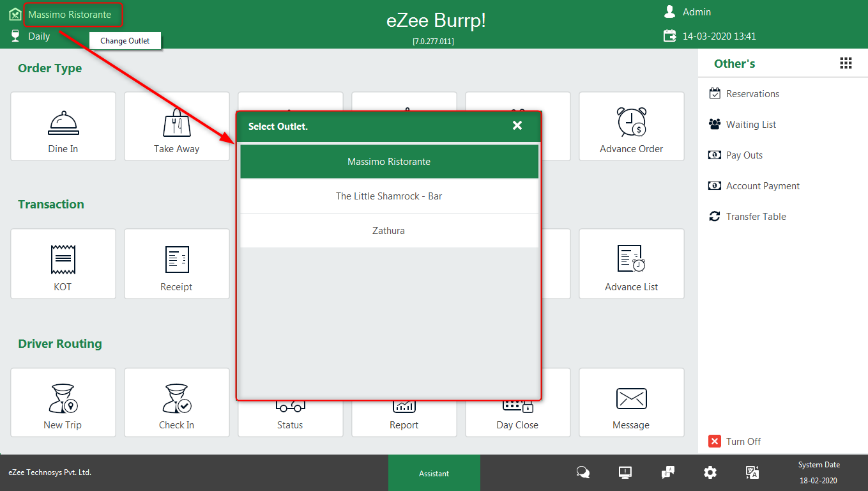Screen dimensions: 868x491
Task: Open settings gear in bottom bar
Action: tap(710, 472)
